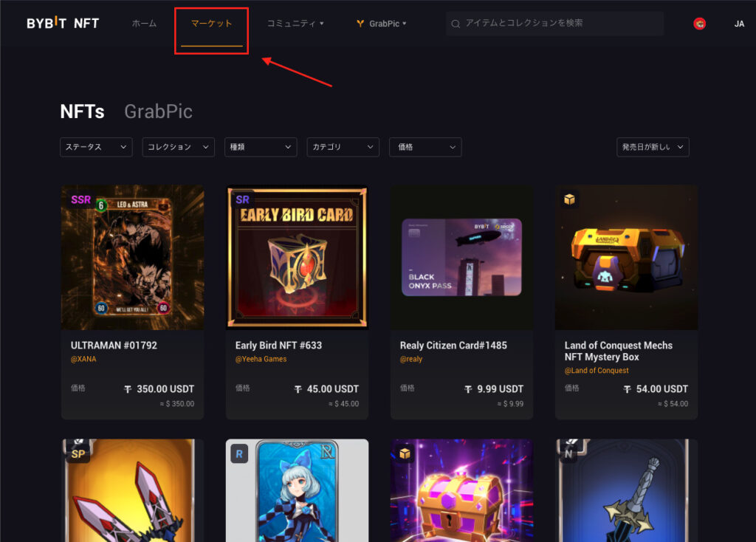Click the SSR rarity badge on ULTRAMAN card
The height and width of the screenshot is (542, 756).
pos(80,199)
